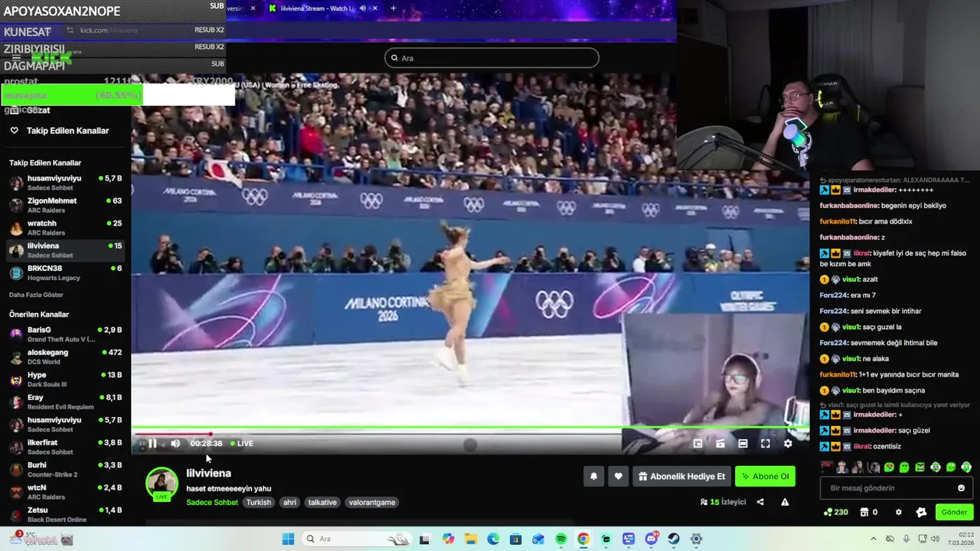The width and height of the screenshot is (980, 551).
Task: Follow lilviviena with heart button
Action: (618, 476)
